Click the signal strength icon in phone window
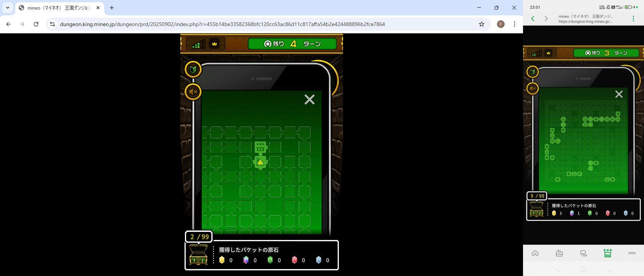This screenshot has width=644, height=276. point(537,53)
